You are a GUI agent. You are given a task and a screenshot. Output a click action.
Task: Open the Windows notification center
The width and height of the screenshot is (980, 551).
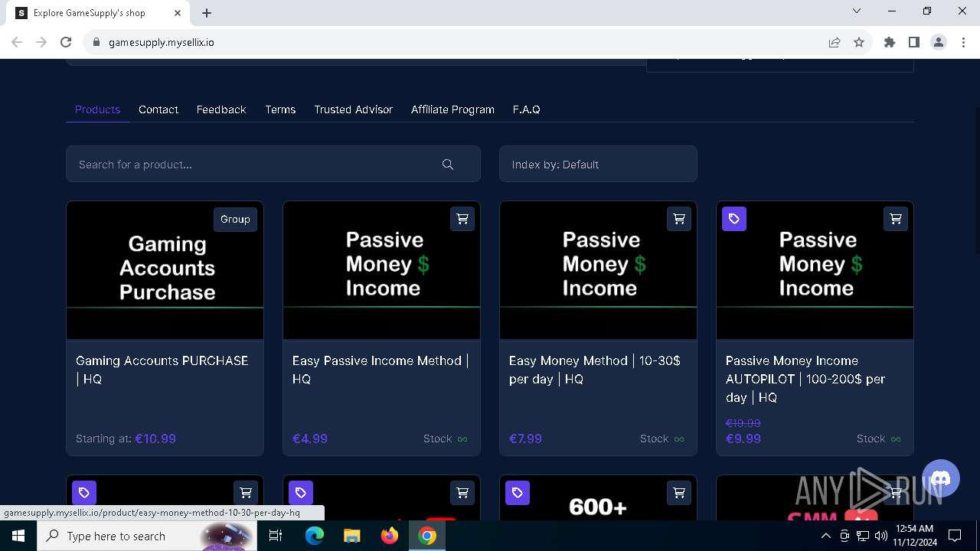pos(955,536)
